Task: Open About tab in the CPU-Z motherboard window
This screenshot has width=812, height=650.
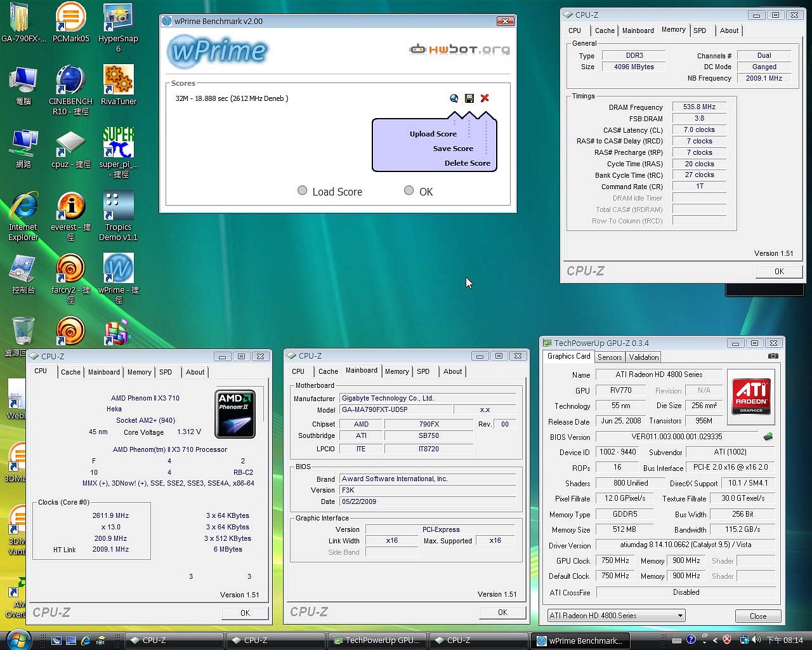Action: pyautogui.click(x=453, y=371)
